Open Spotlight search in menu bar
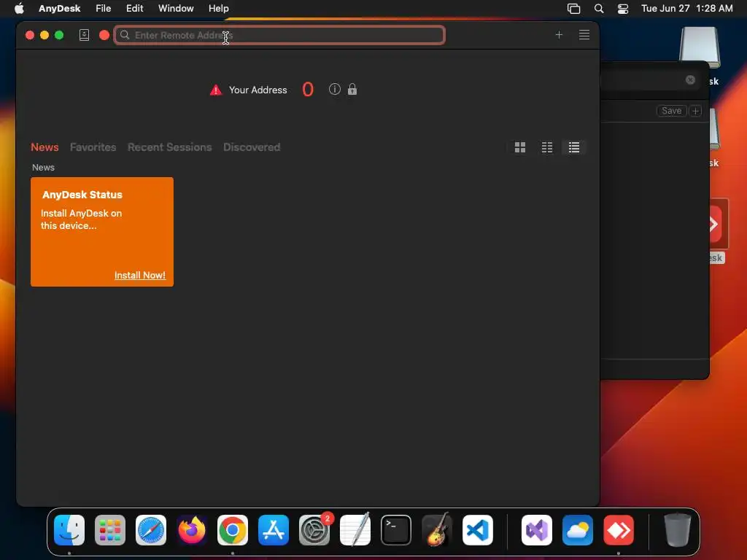The width and height of the screenshot is (747, 560). coord(599,9)
